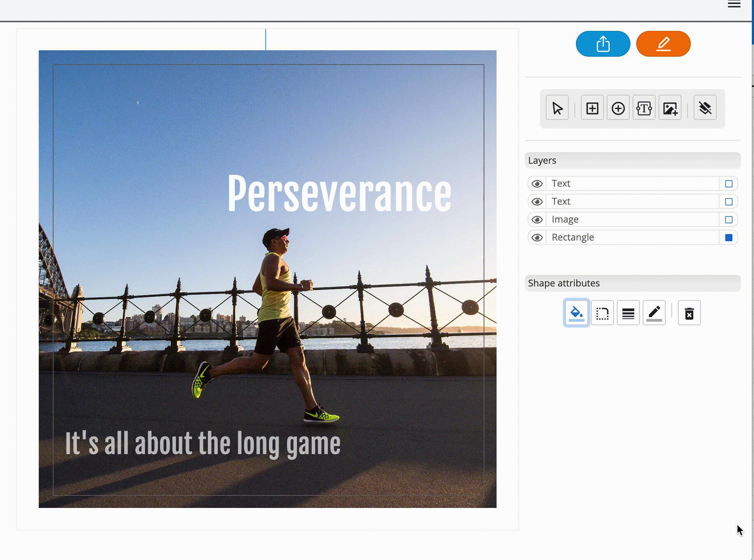Click the add image tool
Image resolution: width=754 pixels, height=560 pixels.
[x=670, y=108]
